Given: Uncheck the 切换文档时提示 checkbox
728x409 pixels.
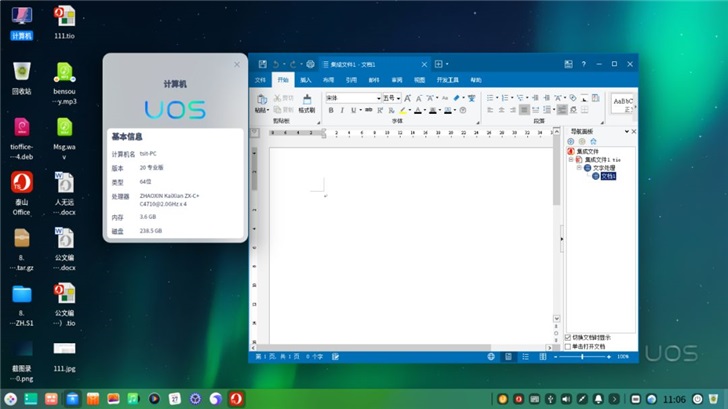Looking at the screenshot, I should click(x=569, y=337).
